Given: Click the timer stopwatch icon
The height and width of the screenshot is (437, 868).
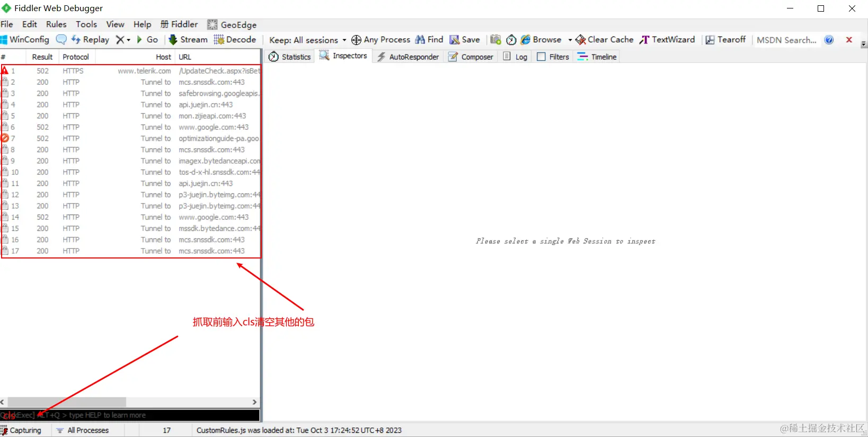Looking at the screenshot, I should pyautogui.click(x=511, y=40).
